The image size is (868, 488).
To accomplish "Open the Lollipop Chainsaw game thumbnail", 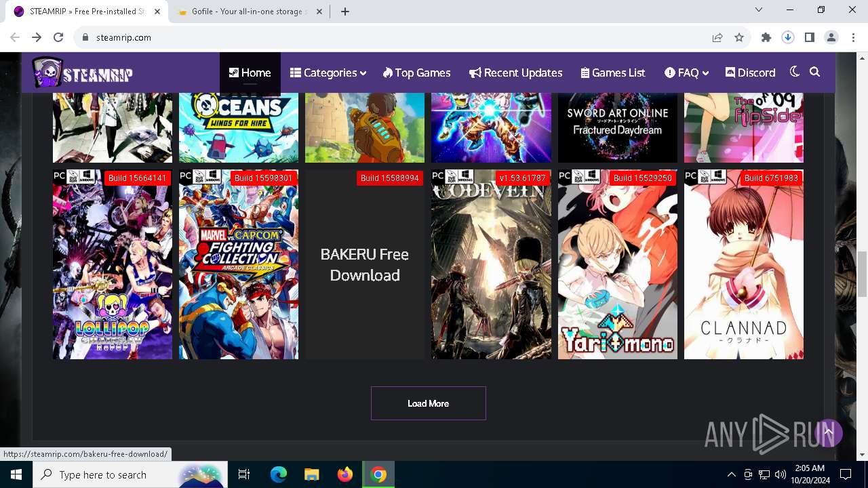I will pos(113,264).
